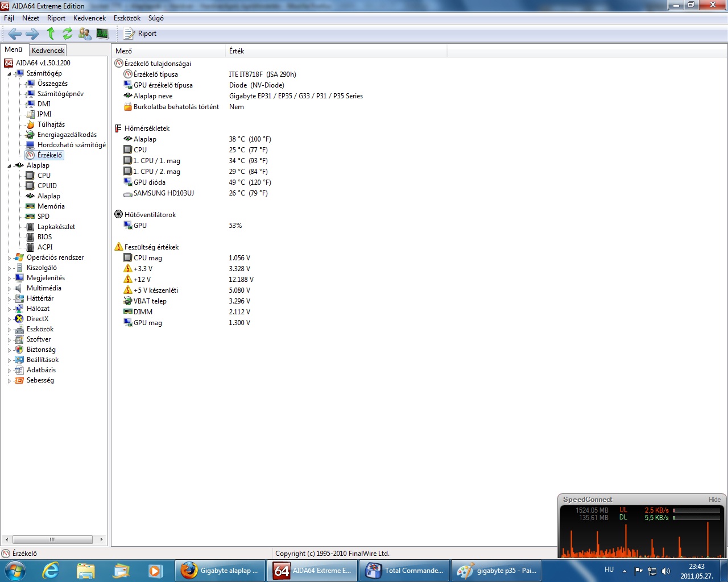Viewport: 728px width, 582px height.
Task: Open the Lapkakészlet tree item
Action: [x=56, y=227]
